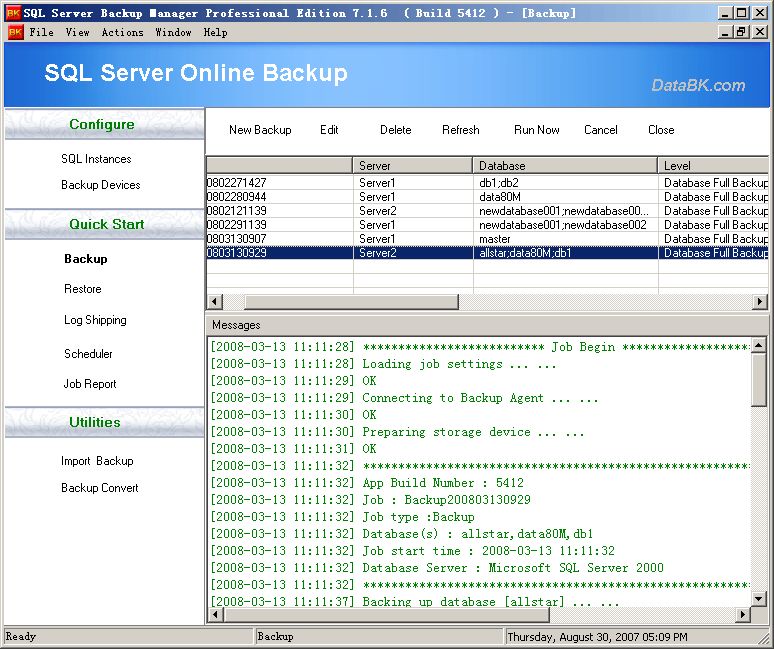Delete the selected backup job
774x649 pixels.
click(x=396, y=130)
